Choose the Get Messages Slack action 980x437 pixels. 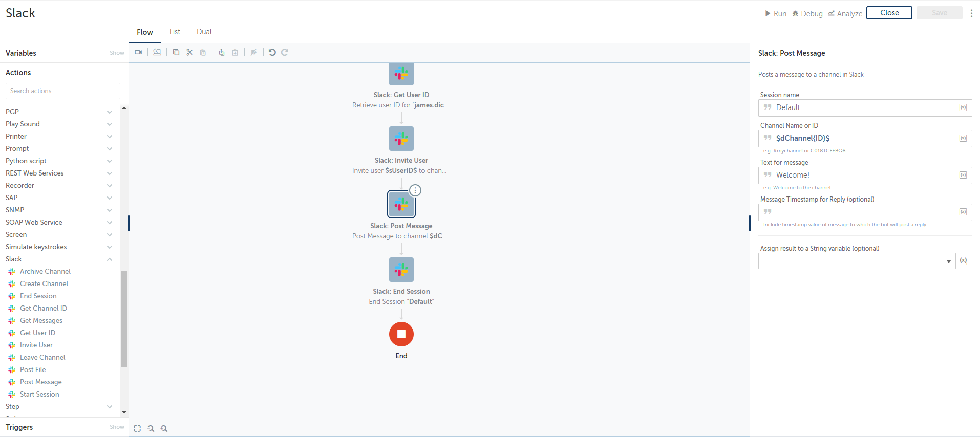pos(41,320)
